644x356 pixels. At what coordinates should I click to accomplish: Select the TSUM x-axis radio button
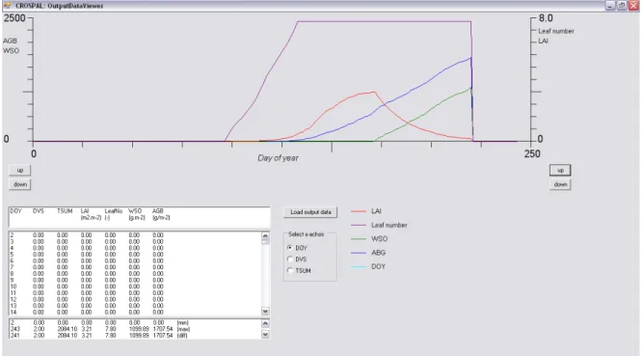(290, 270)
